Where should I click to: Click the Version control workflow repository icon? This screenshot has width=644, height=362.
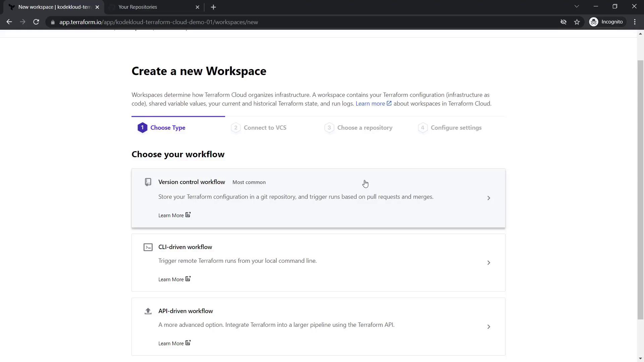148,182
